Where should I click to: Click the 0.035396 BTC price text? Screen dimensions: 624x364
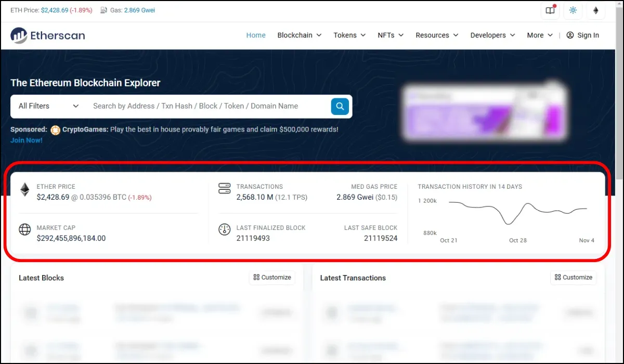pos(102,198)
